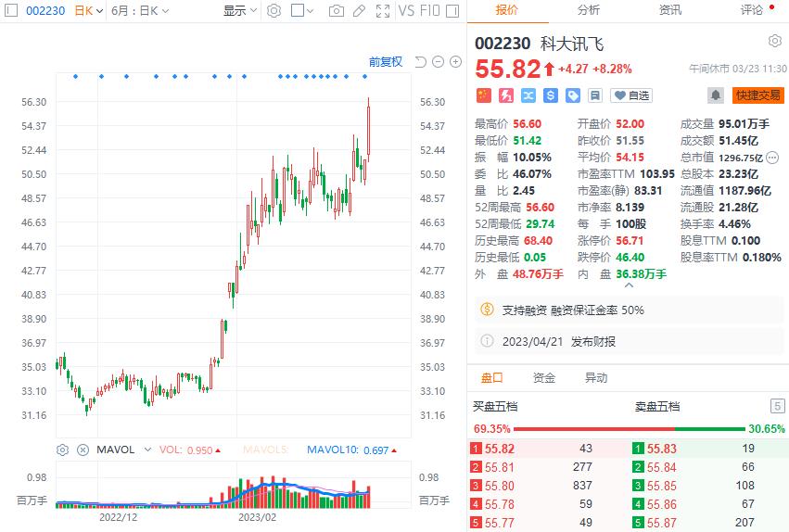The image size is (789, 532).
Task: Open total market cap more details
Action: click(772, 158)
